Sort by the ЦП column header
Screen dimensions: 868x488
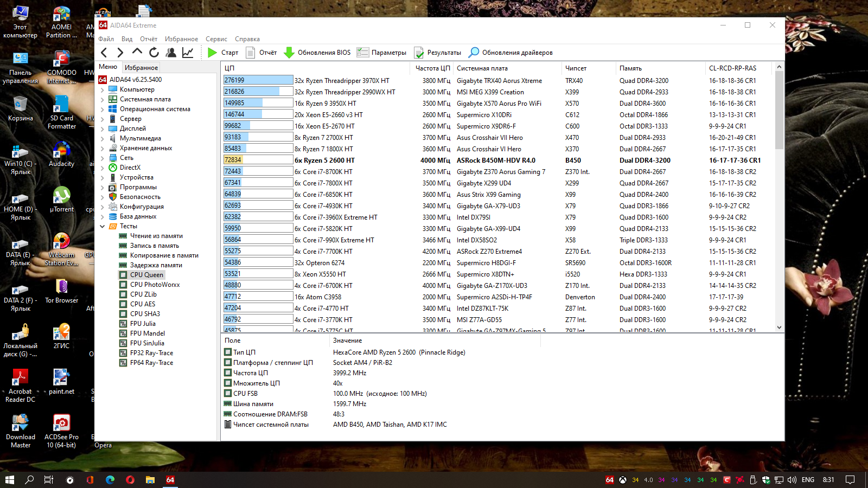316,68
